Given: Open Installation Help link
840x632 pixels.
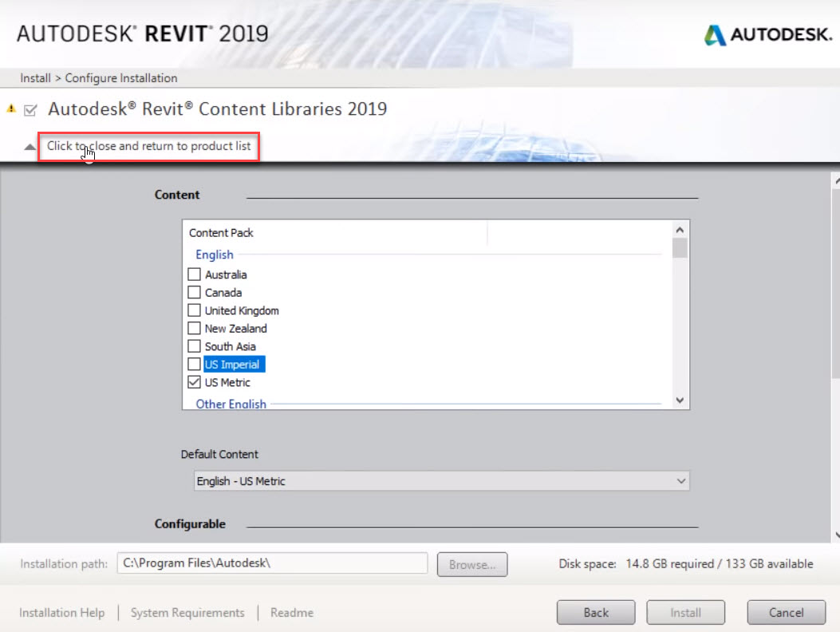Looking at the screenshot, I should click(x=61, y=613).
